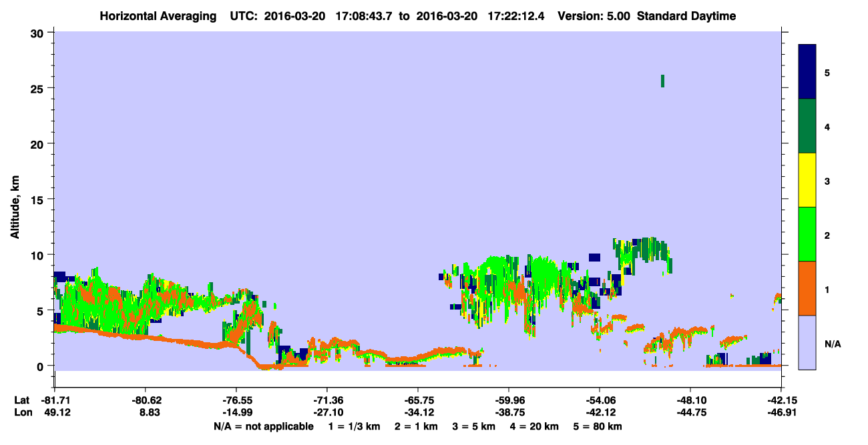Click legend text '1 = 1/3 km'
Viewport: 868px width, 445px height.
tap(356, 426)
